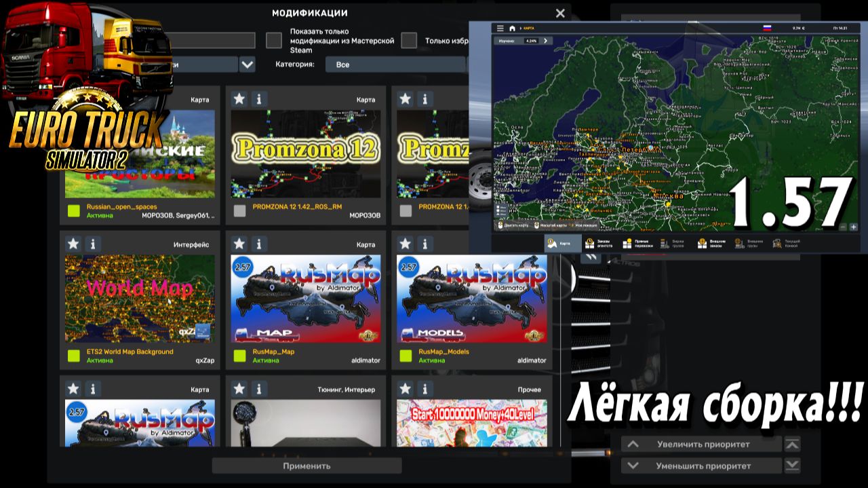Star the RusMap_Map mod as favorite
868x488 pixels.
pos(239,244)
